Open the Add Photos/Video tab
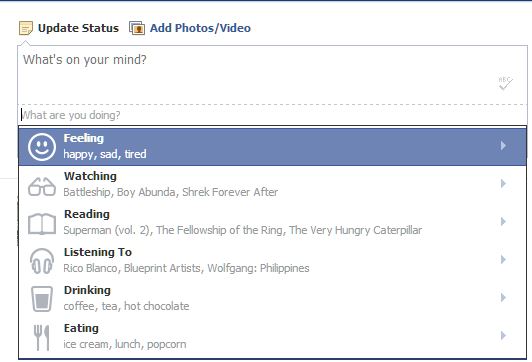Screen dimensions: 532x362 (200, 28)
